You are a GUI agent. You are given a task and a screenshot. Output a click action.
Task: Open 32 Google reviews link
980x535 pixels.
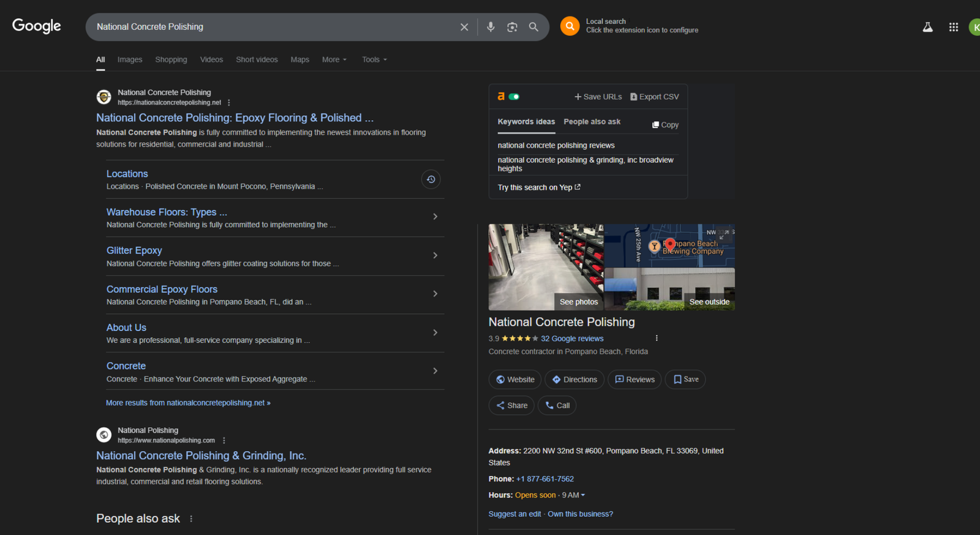point(572,338)
